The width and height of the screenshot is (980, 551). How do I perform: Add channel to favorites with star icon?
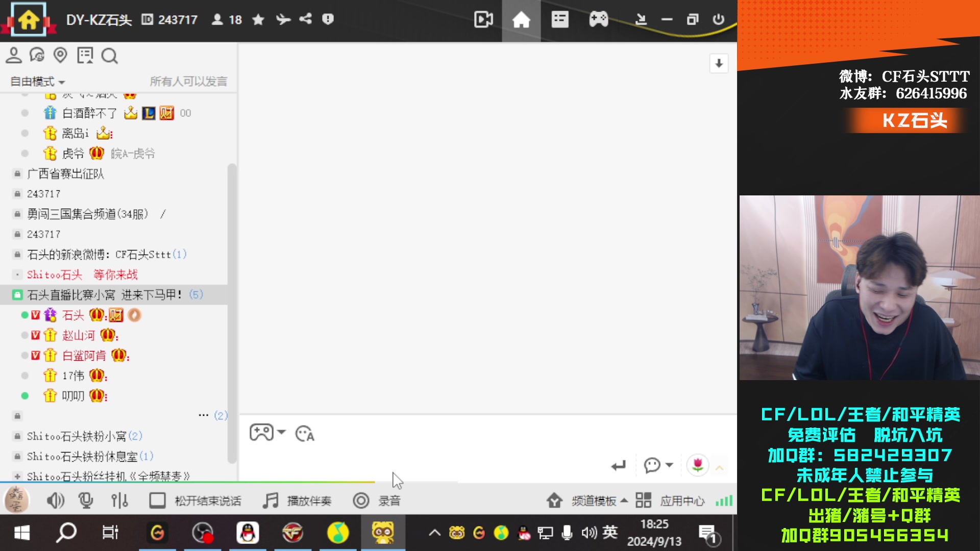[x=258, y=19]
